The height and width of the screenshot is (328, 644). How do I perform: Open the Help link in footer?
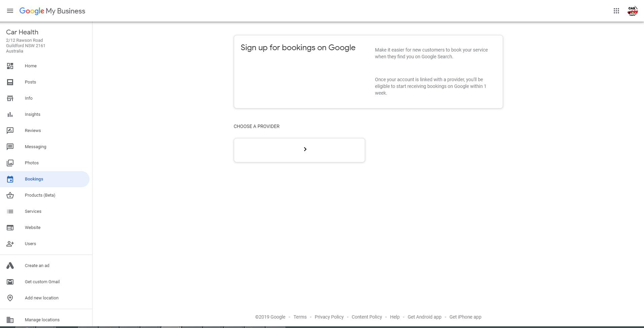(395, 317)
